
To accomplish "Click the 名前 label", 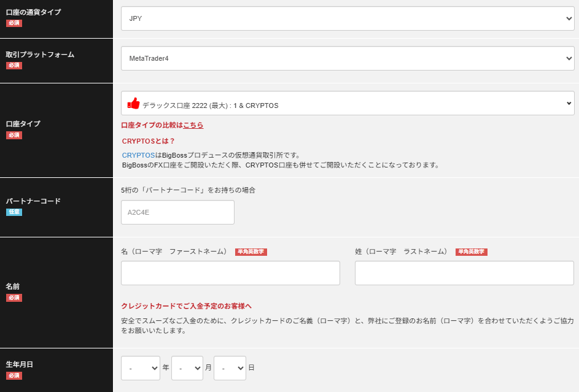I will click(x=13, y=286).
